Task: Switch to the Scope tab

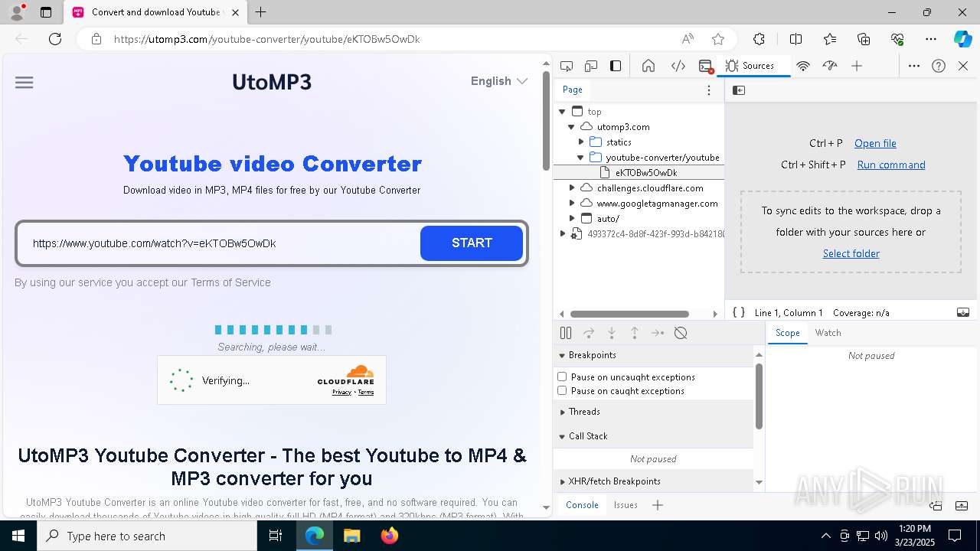Action: (x=787, y=333)
